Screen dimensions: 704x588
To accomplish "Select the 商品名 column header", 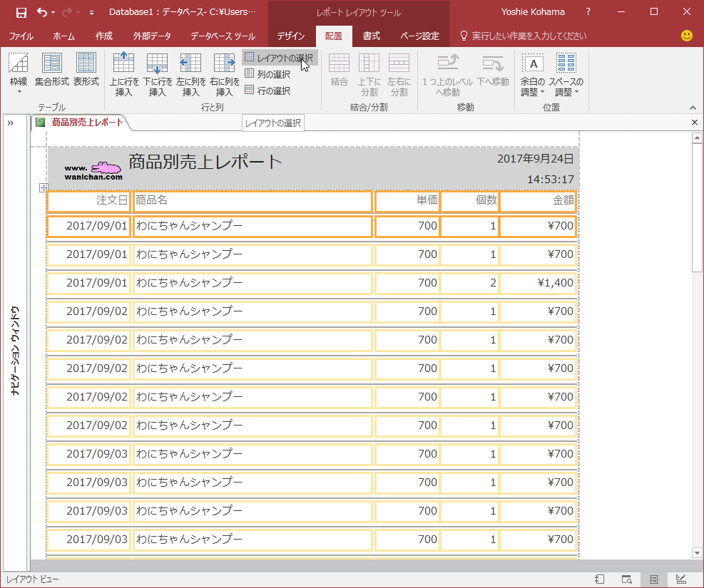I will coord(252,201).
